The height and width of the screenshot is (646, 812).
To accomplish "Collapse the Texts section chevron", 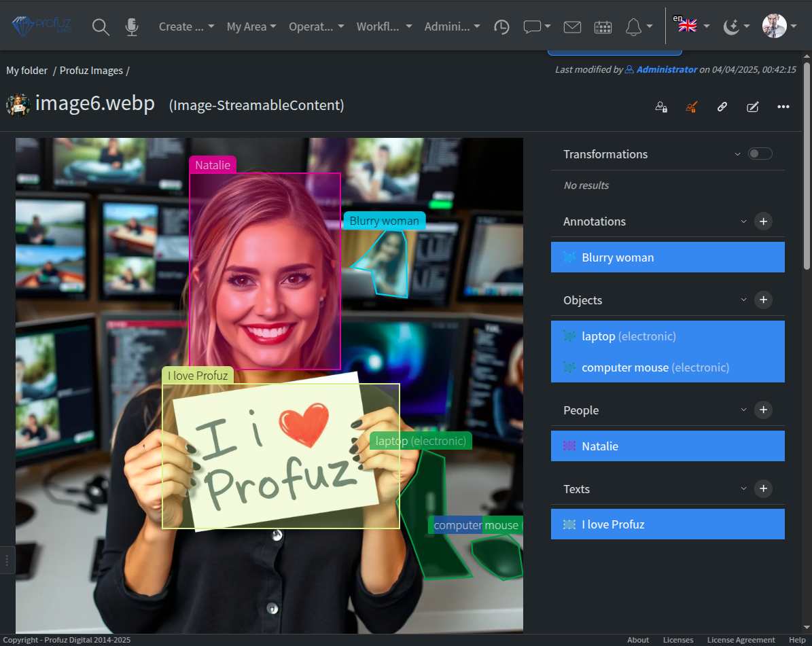I will [x=743, y=488].
